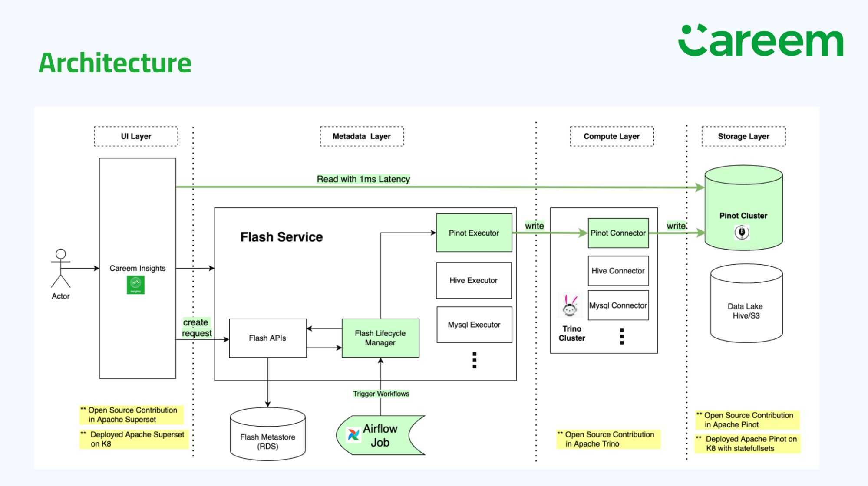Click the Pinot Executor component icon
The height and width of the screenshot is (486, 868).
coord(475,233)
